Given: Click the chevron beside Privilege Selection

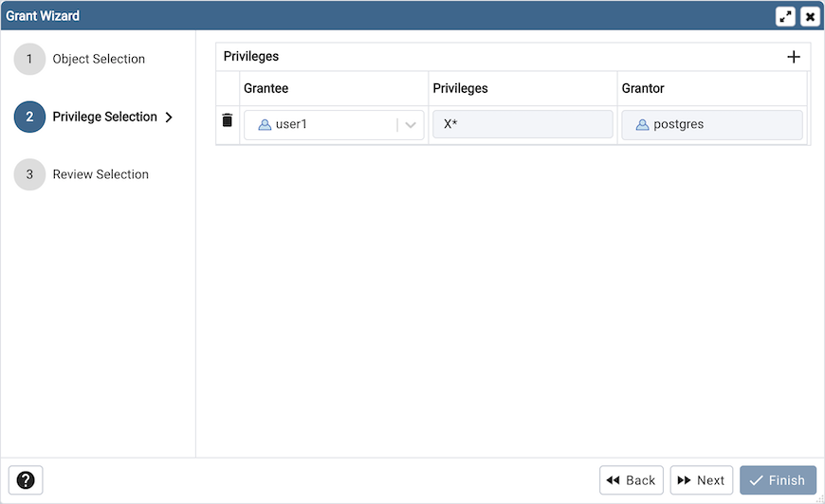Looking at the screenshot, I should [x=169, y=117].
